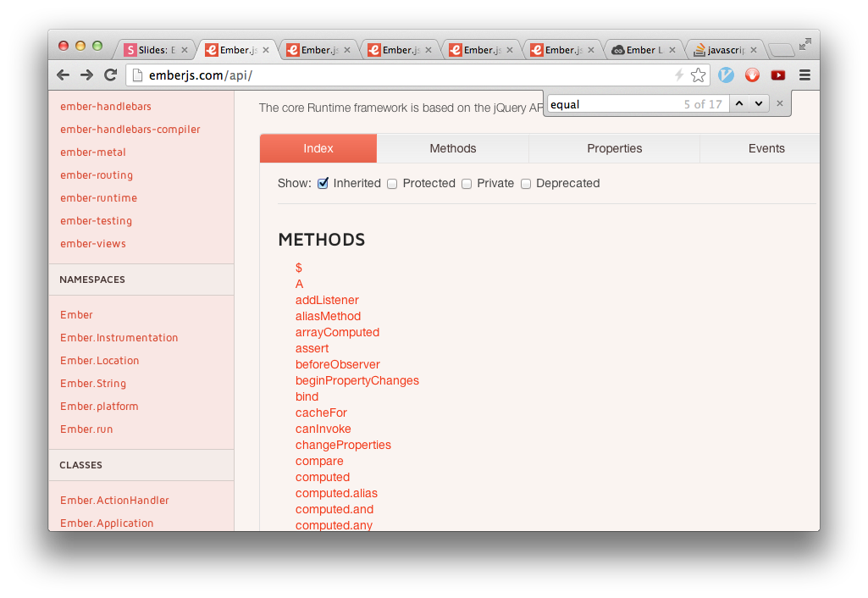Enable the Private checkbox
The width and height of the screenshot is (868, 598).
tap(467, 184)
